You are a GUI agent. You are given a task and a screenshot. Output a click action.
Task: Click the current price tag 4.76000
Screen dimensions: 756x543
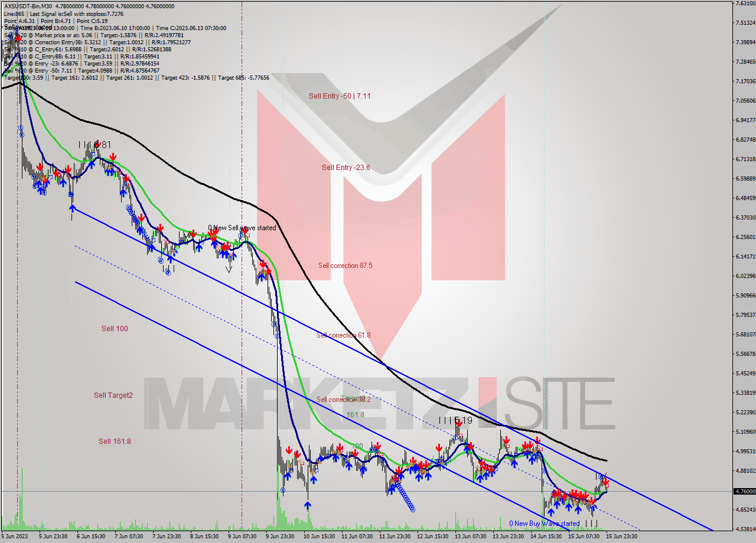(x=744, y=491)
